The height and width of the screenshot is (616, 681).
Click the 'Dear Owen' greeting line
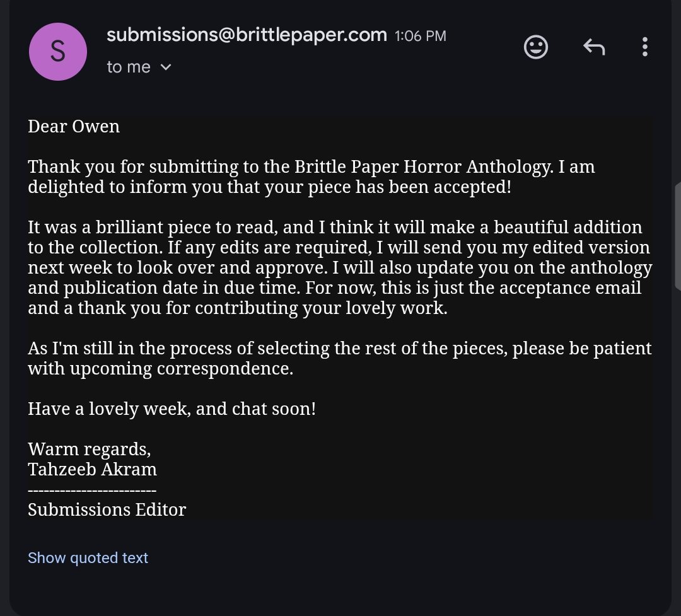(x=74, y=126)
